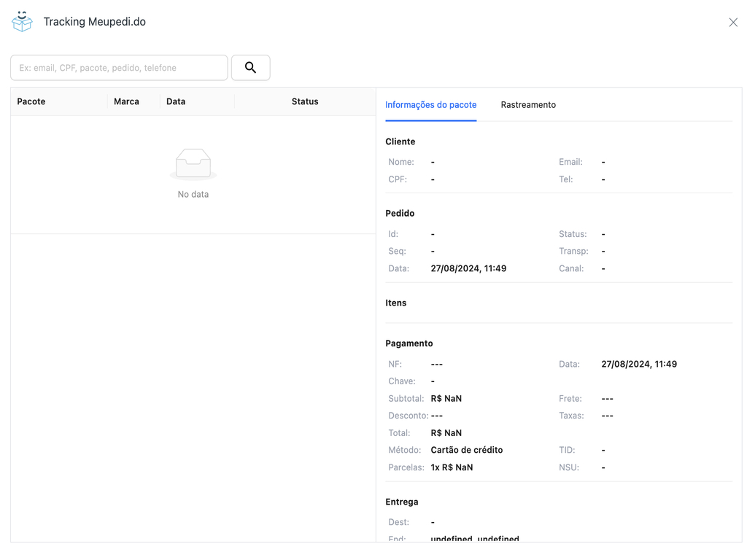Screen dimensions: 747x560
Task: Click the order date 27/08/2024, 11:49
Action: [x=468, y=268]
